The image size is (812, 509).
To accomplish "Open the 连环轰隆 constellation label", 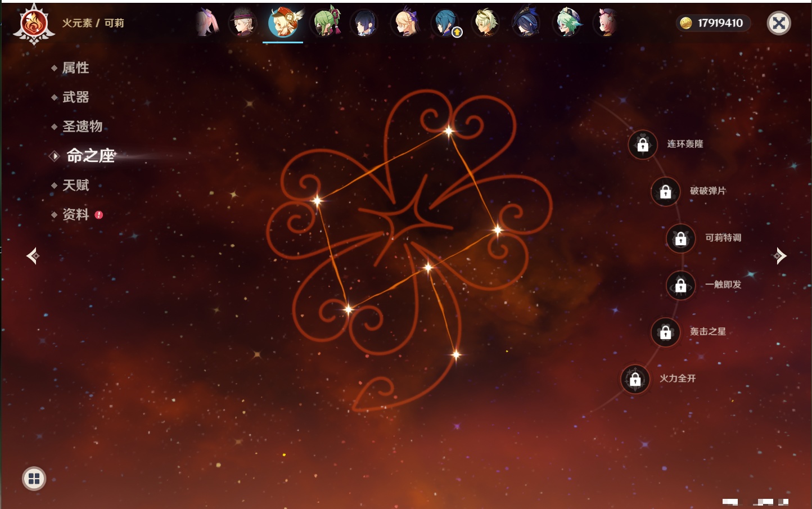I will click(685, 144).
